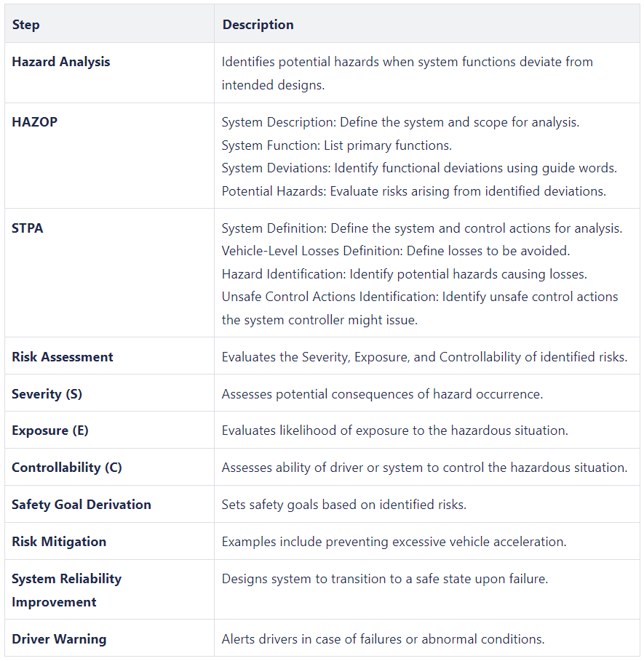
Task: Click the Driver Warning description text
Action: click(x=383, y=639)
